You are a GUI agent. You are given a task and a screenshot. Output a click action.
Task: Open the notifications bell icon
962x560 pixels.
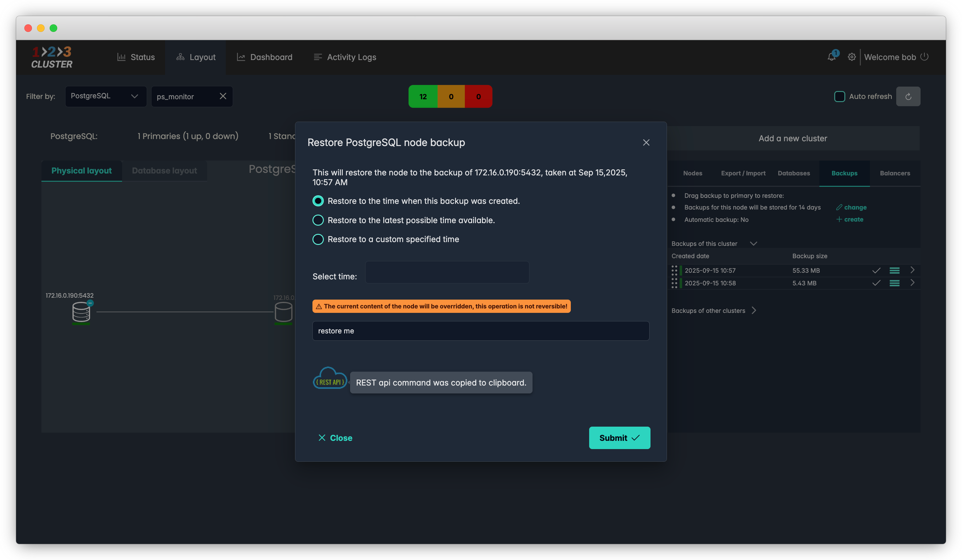[x=831, y=57]
